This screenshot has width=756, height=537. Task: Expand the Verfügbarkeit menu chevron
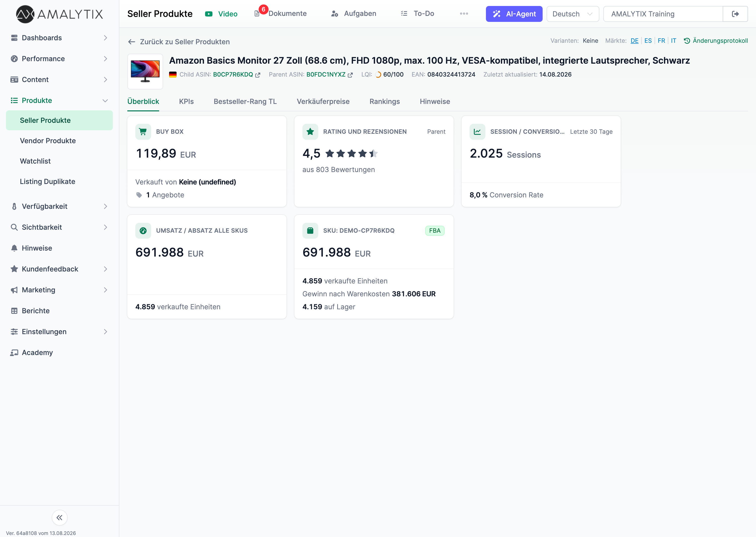[105, 206]
